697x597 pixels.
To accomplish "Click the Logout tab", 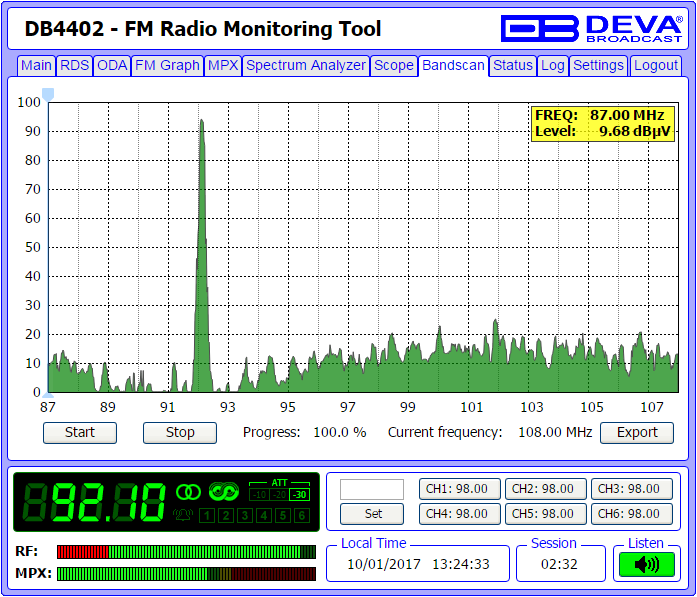I will pos(656,65).
